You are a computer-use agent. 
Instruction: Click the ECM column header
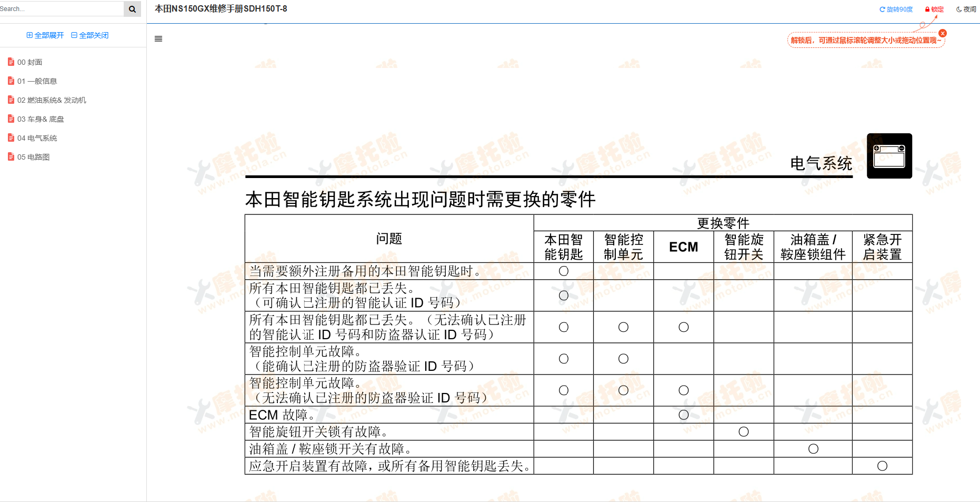pyautogui.click(x=684, y=247)
